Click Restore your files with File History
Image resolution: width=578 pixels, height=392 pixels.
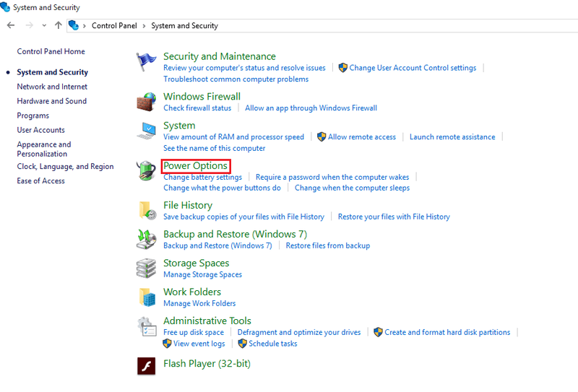click(394, 217)
